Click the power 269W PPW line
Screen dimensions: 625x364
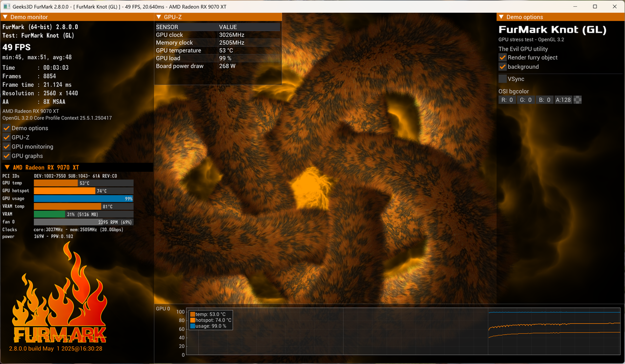click(38, 237)
